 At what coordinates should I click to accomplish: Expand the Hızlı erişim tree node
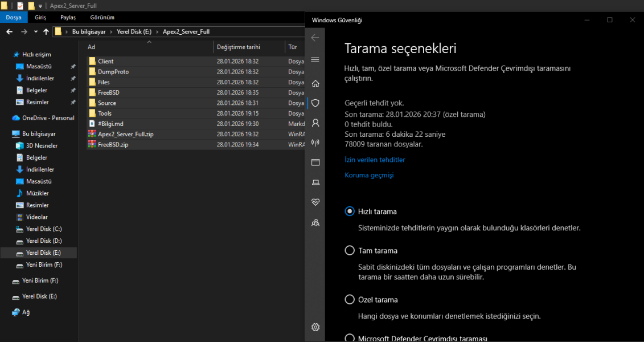pyautogui.click(x=6, y=55)
